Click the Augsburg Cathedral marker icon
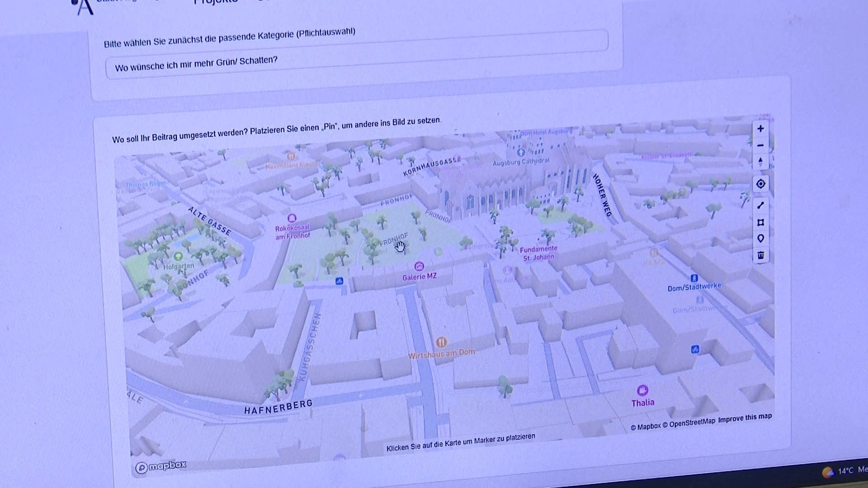 pyautogui.click(x=521, y=152)
